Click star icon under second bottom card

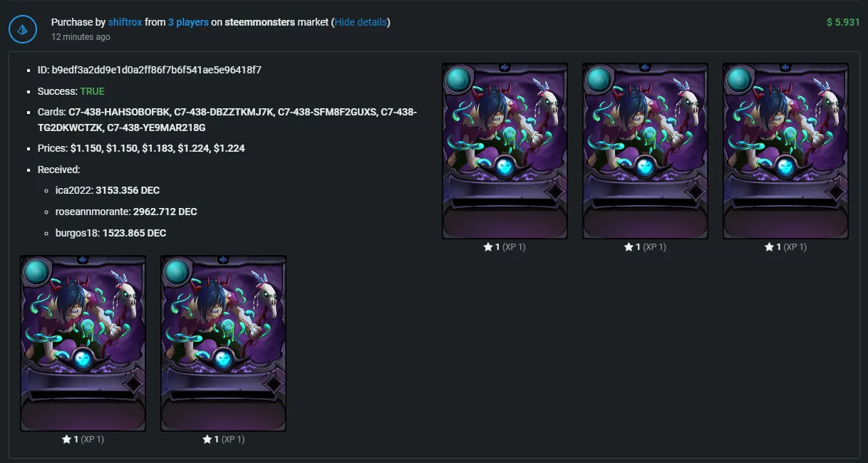click(x=207, y=439)
